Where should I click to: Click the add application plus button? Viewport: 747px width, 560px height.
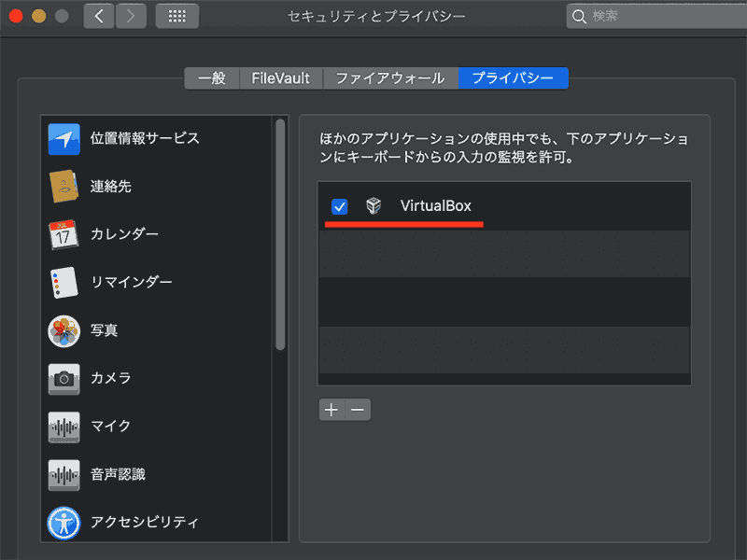332,409
